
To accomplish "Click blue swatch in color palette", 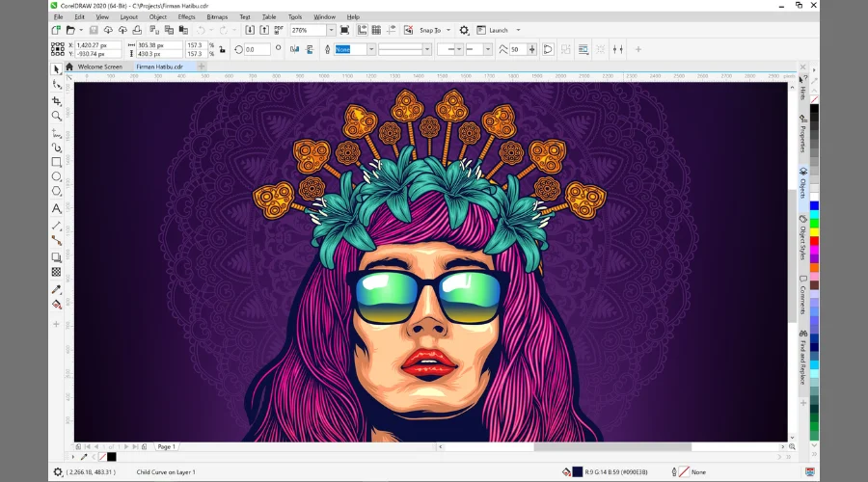I will pos(814,206).
